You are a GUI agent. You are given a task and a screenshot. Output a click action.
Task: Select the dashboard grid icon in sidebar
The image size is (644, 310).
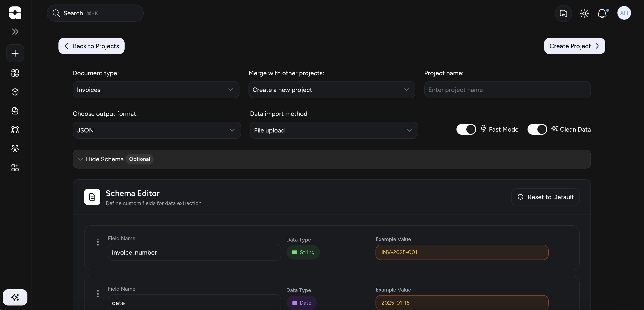pos(15,73)
